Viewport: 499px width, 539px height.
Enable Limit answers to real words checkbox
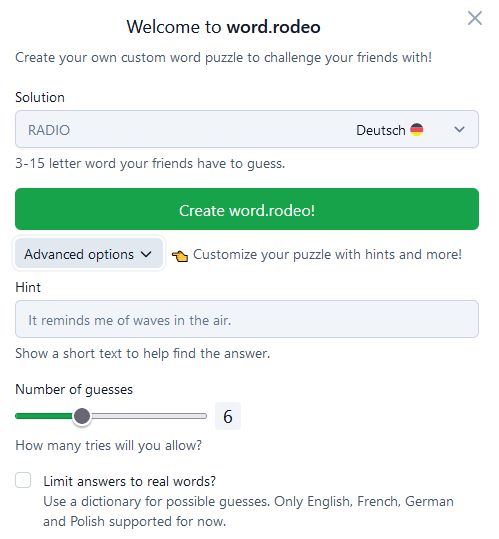(x=23, y=480)
